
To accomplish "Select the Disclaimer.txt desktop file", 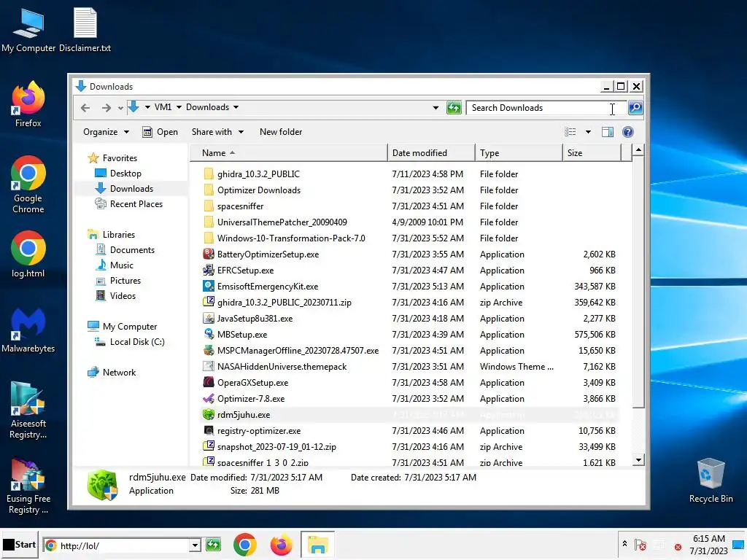I will tap(85, 31).
